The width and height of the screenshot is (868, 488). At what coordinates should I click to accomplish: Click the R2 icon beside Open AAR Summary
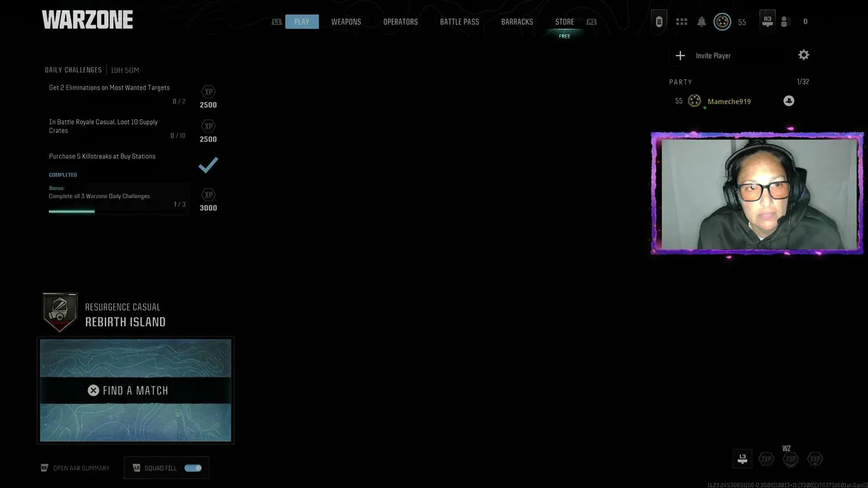45,468
